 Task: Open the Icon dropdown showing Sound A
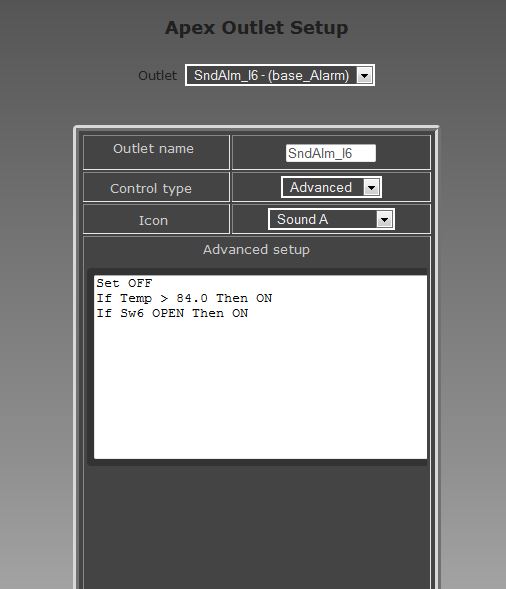(x=331, y=219)
